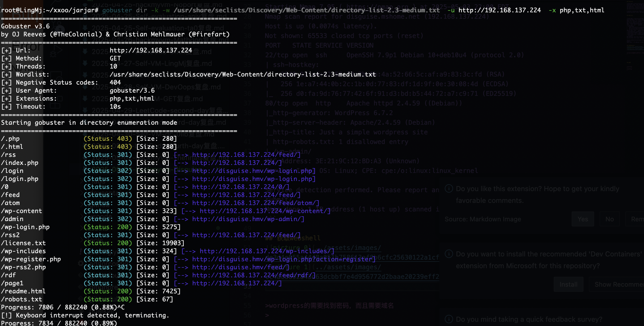Open the disguise.hmv/wp-admin/ redirect URL

pyautogui.click(x=246, y=219)
